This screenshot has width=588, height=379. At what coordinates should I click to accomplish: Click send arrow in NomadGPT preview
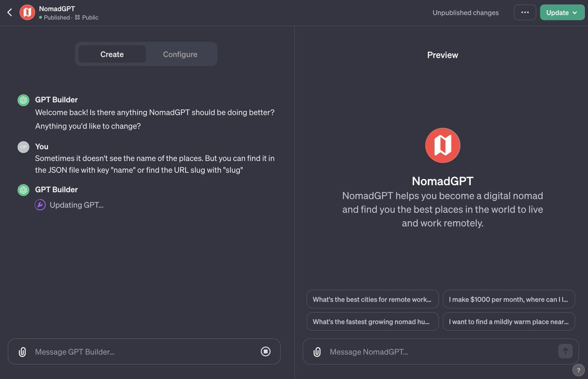[565, 351]
